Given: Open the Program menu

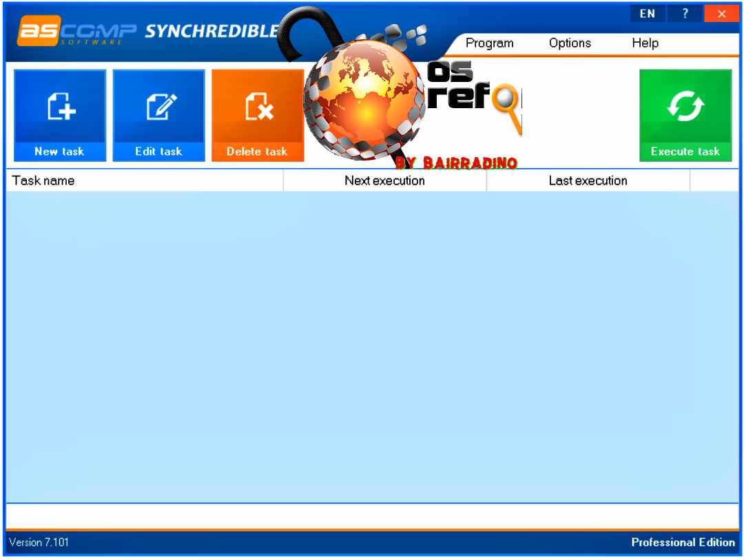Looking at the screenshot, I should (x=489, y=43).
